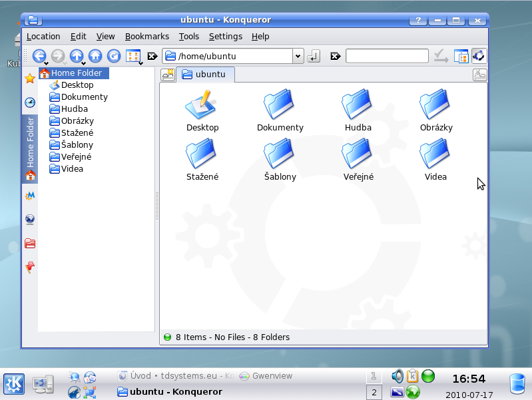Screen dimensions: 532x400
Task: Open Network sidebar globe icon
Action: pyautogui.click(x=30, y=220)
